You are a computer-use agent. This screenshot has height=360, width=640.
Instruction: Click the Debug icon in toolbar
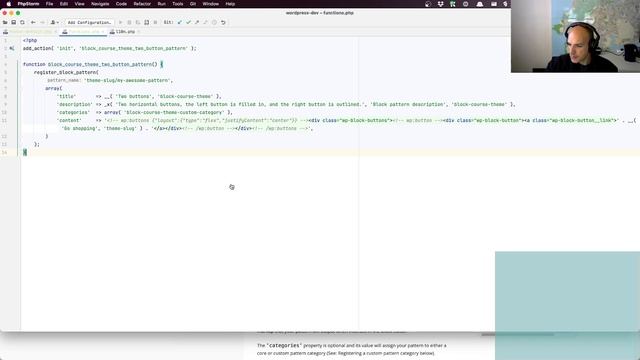tap(129, 22)
